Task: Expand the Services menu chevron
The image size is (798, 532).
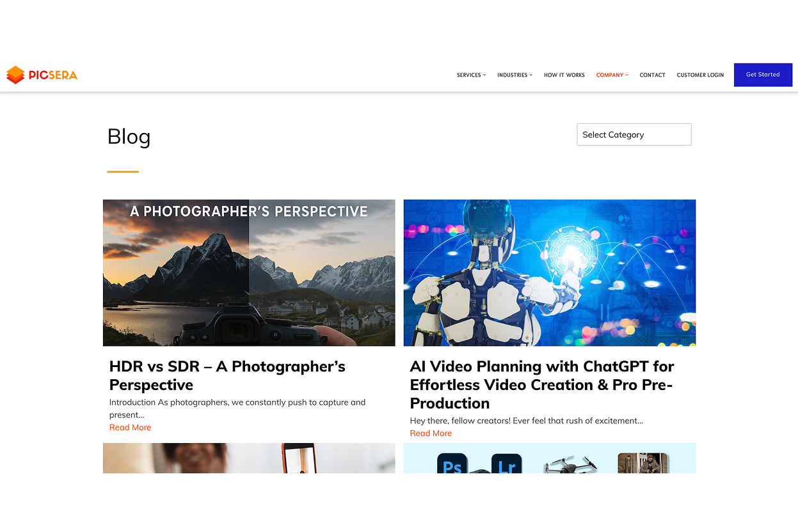Action: pyautogui.click(x=484, y=75)
